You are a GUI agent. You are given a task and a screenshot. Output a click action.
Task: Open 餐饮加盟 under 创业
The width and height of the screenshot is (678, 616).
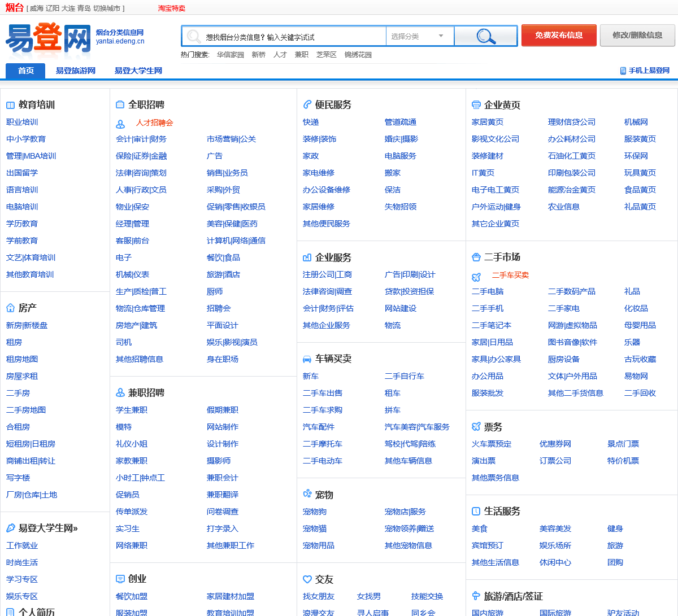coord(132,596)
